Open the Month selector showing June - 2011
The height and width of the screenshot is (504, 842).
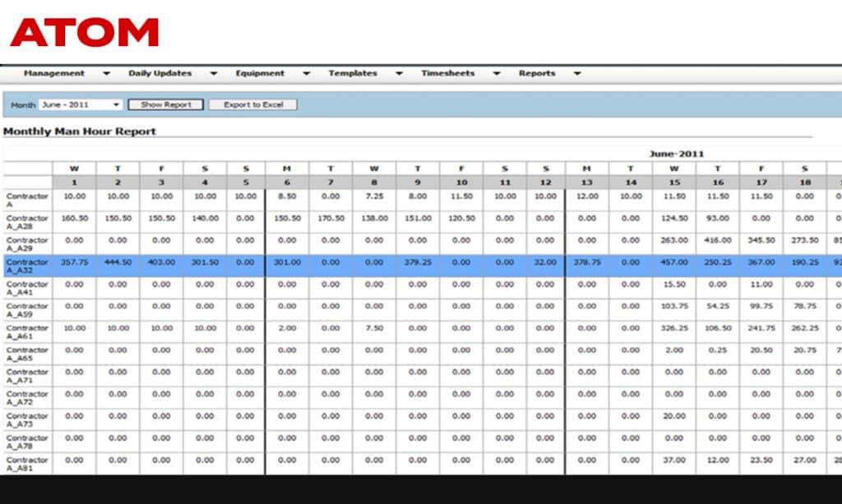click(x=80, y=105)
